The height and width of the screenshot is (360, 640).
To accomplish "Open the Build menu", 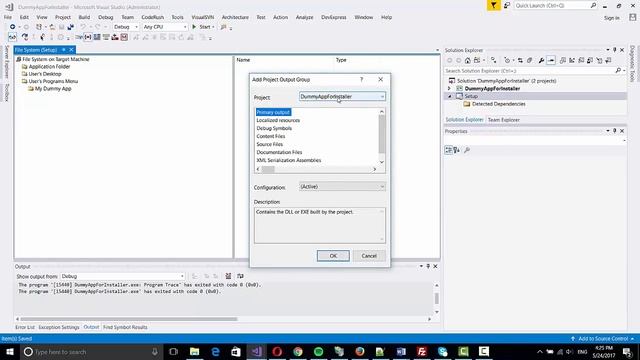I will (x=84, y=17).
